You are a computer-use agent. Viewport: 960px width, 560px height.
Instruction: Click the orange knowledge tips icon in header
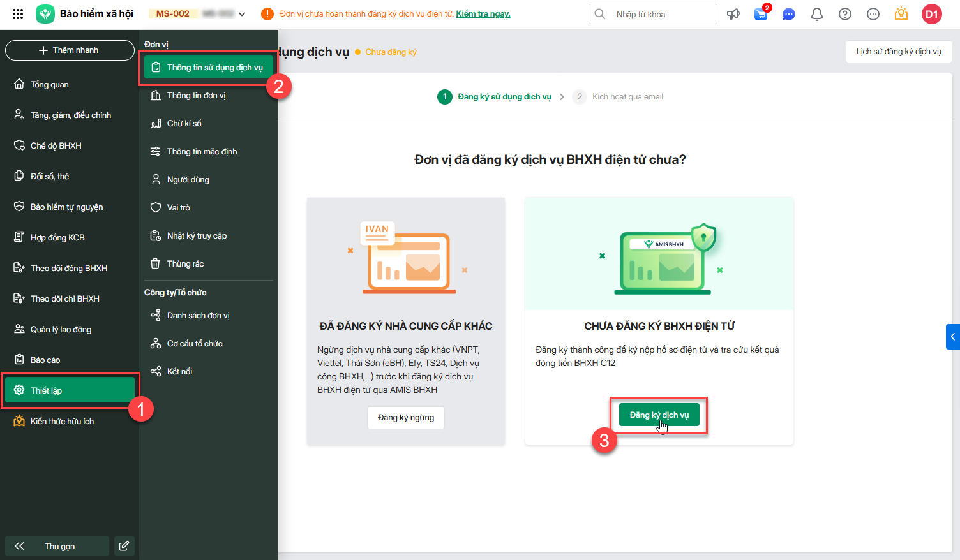[901, 14]
